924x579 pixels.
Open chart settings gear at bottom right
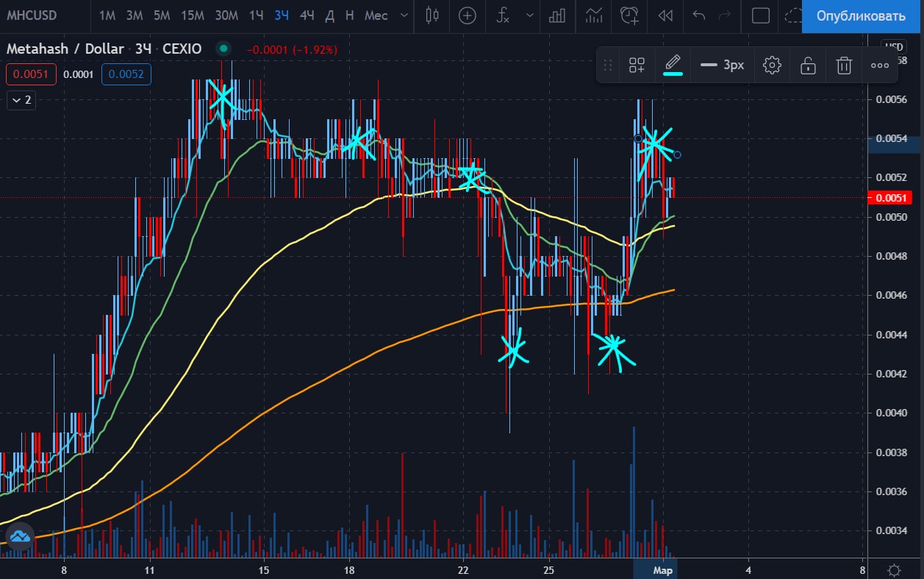tap(894, 570)
